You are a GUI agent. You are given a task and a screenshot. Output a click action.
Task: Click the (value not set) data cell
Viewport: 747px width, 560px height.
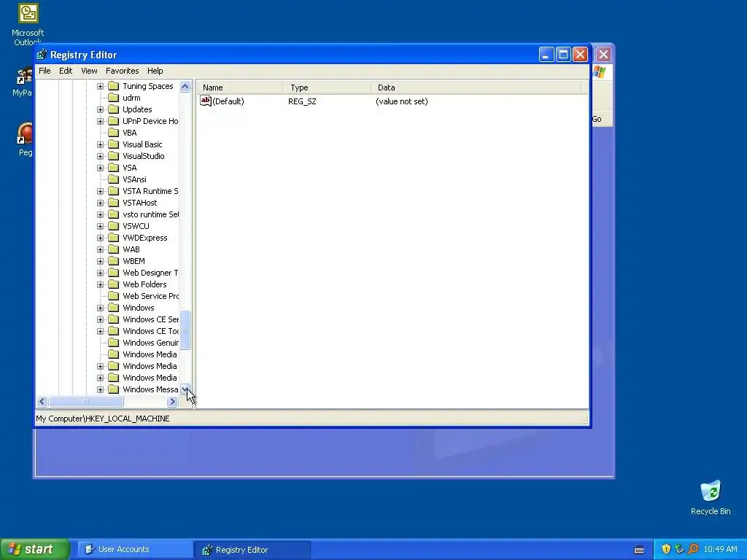click(x=402, y=101)
